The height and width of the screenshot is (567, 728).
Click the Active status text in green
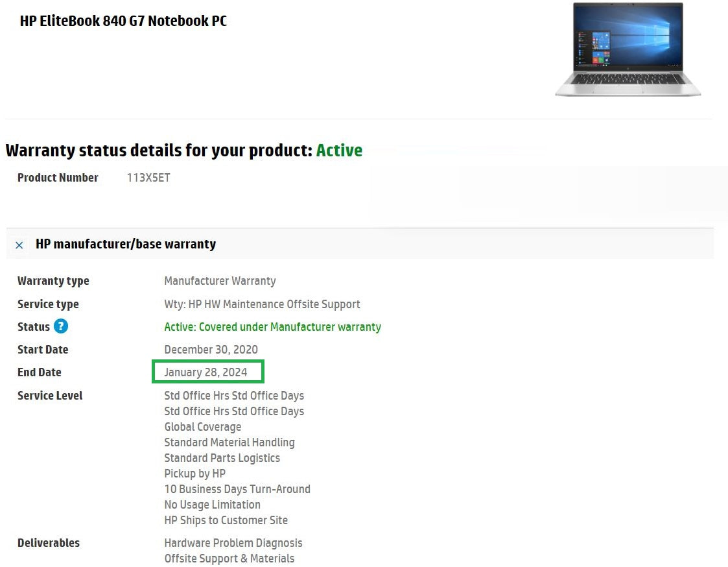pos(339,150)
